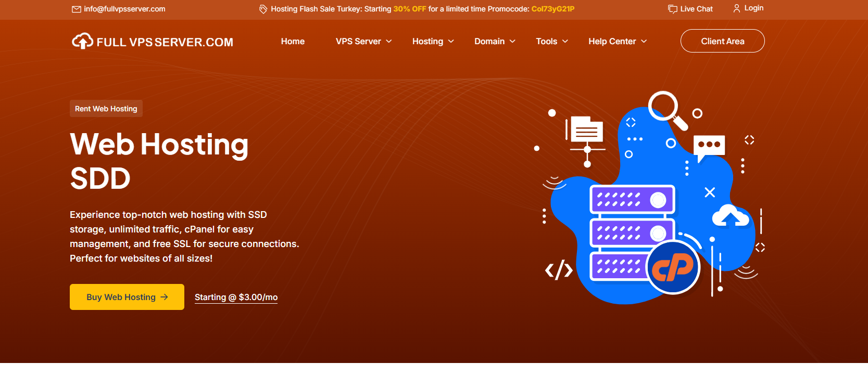The image size is (868, 389).
Task: Expand the Tools dropdown chevron
Action: (x=565, y=41)
